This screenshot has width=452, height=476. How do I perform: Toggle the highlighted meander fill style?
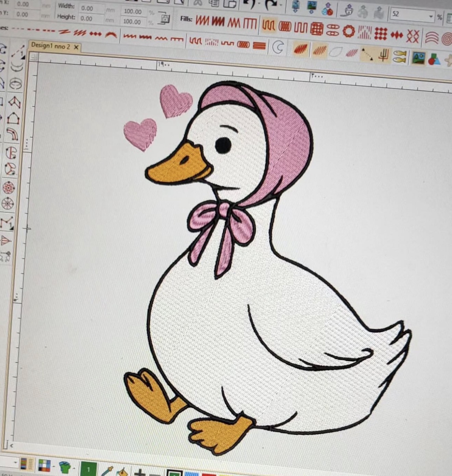[x=268, y=25]
